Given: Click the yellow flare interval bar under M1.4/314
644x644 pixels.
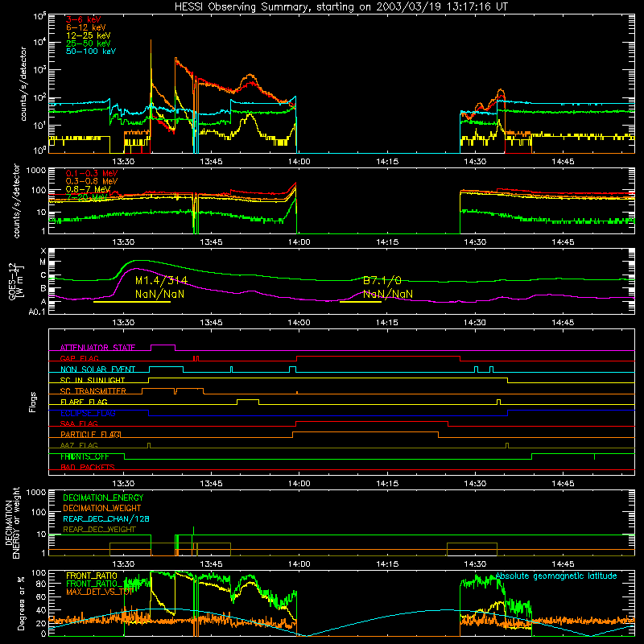Looking at the screenshot, I should point(132,302).
